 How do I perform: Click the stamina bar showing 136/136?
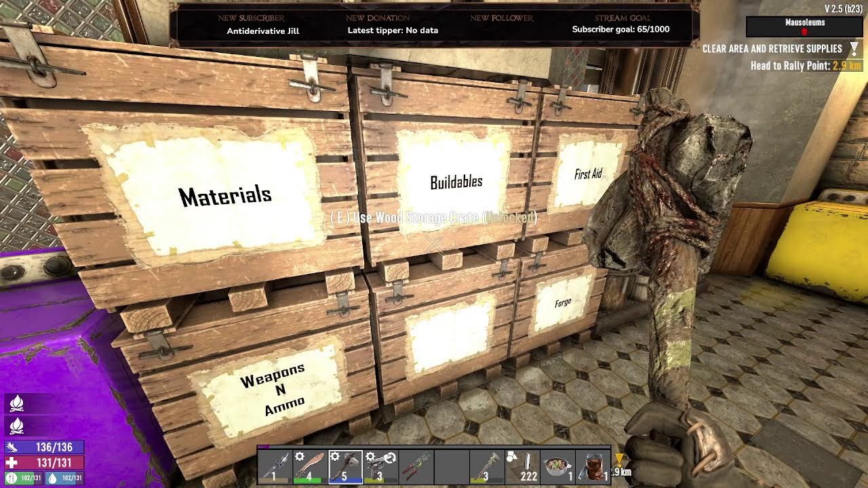44,447
